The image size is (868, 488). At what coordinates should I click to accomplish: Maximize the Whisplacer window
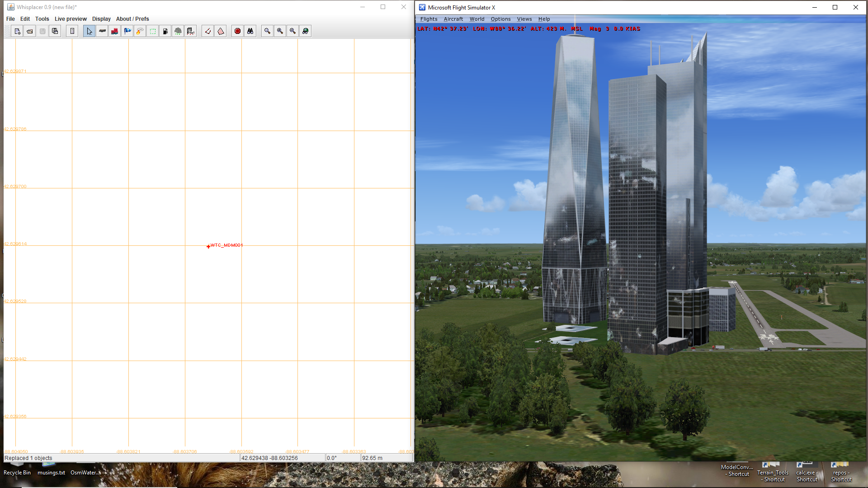[x=383, y=7]
